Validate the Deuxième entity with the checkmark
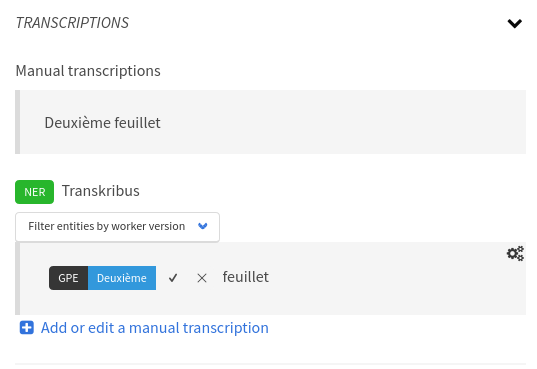This screenshot has width=537, height=369. point(173,278)
